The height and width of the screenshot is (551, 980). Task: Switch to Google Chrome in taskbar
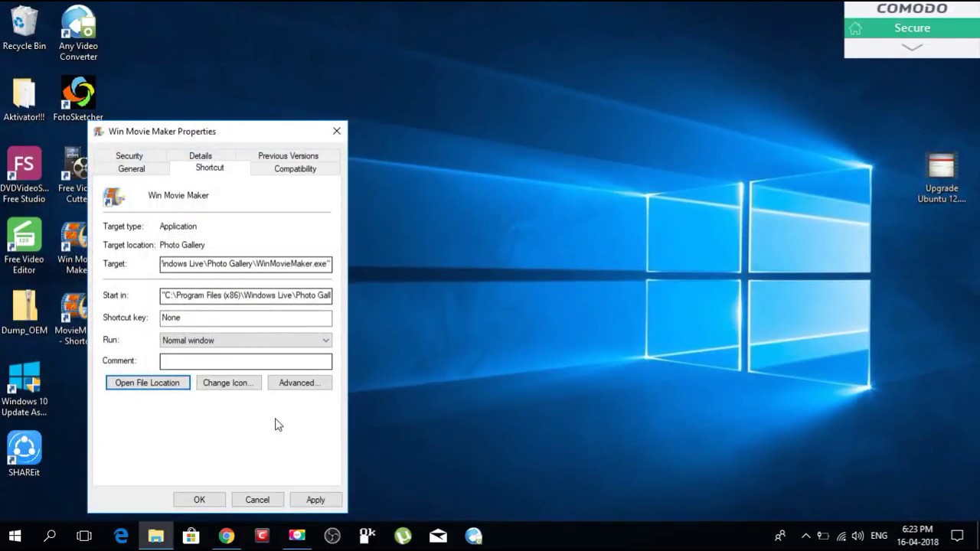pos(227,536)
